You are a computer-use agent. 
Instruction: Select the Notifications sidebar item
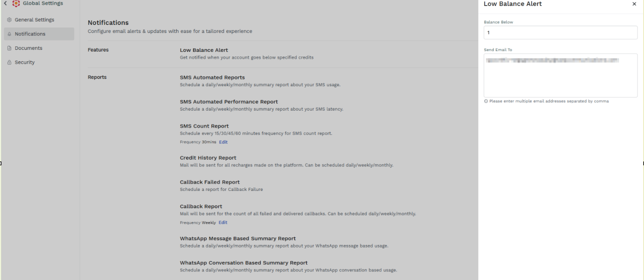pos(39,34)
